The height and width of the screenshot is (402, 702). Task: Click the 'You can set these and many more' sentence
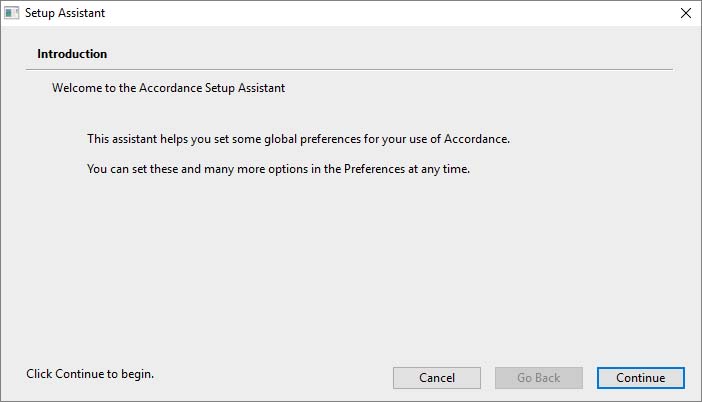click(278, 169)
